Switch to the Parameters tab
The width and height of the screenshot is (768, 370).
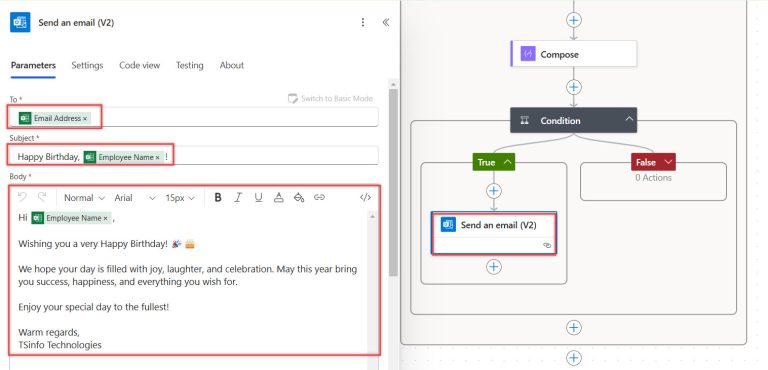click(x=33, y=65)
